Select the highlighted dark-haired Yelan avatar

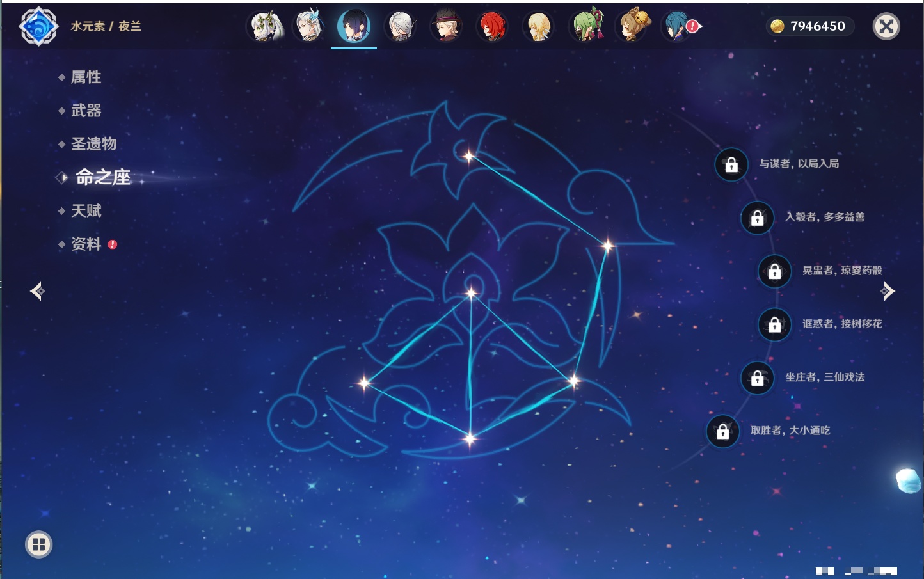click(354, 26)
